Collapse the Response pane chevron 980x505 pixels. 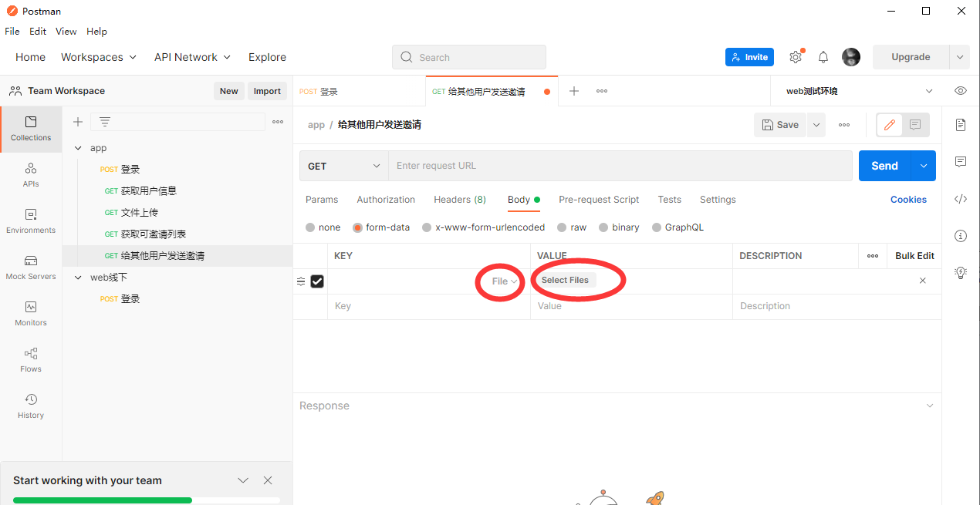[x=930, y=406]
